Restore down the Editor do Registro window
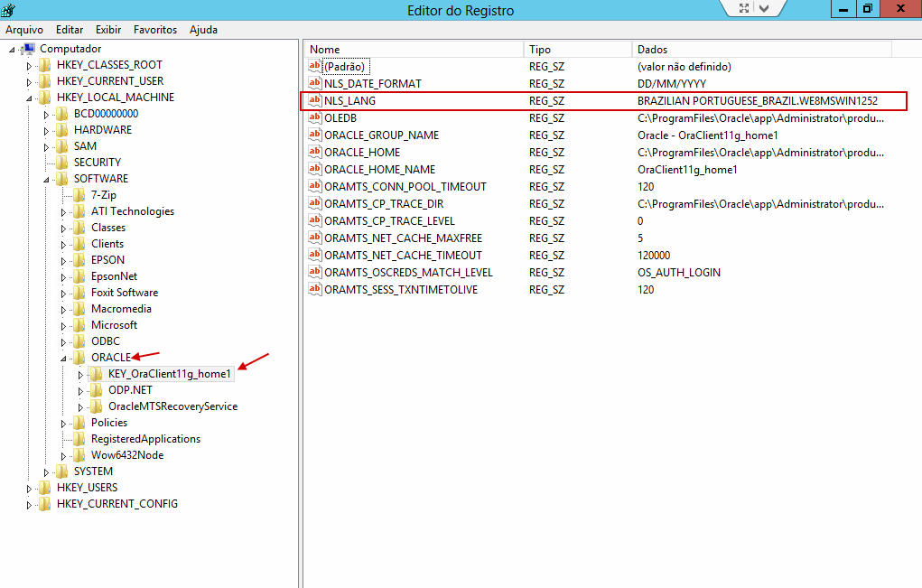This screenshot has height=588, width=922. pos(868,8)
